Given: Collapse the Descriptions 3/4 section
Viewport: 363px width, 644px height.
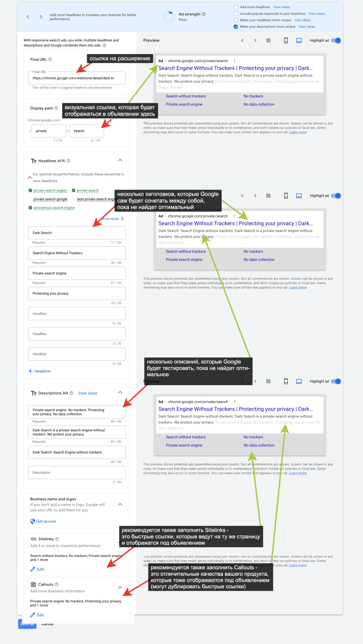Looking at the screenshot, I should point(120,393).
